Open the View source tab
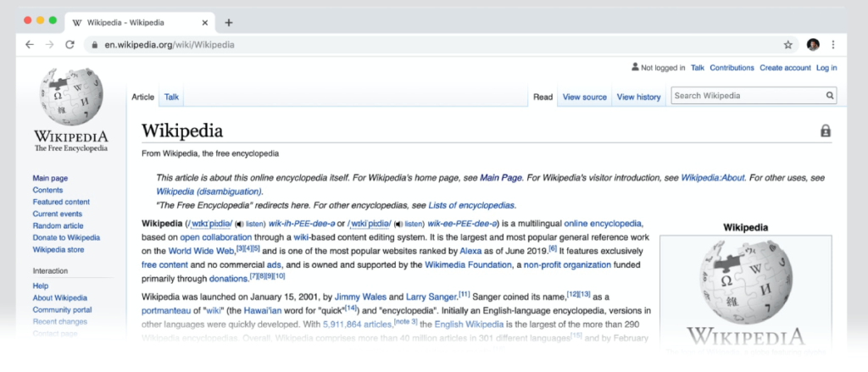This screenshot has width=868, height=372. (x=585, y=97)
